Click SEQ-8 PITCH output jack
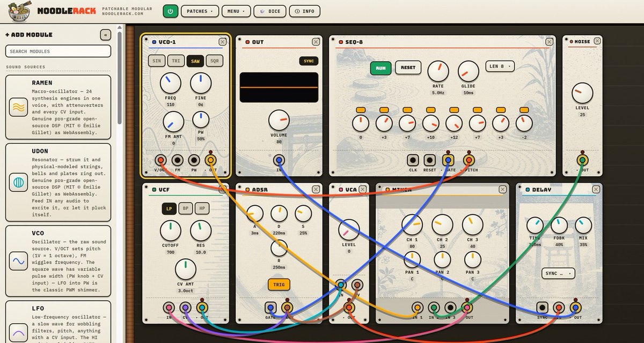The width and height of the screenshot is (644, 343). [469, 160]
